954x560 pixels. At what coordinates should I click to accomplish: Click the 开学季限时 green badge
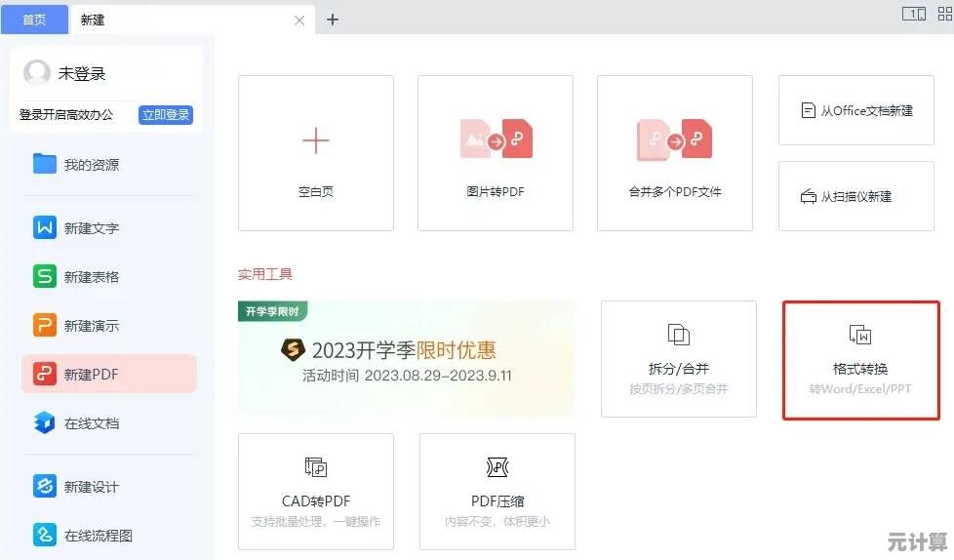272,311
